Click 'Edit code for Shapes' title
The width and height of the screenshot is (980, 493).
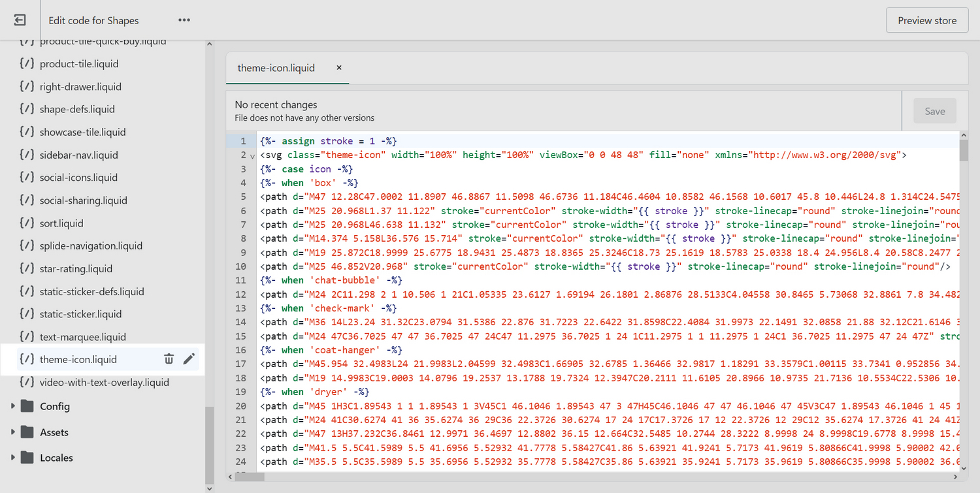[x=93, y=20]
